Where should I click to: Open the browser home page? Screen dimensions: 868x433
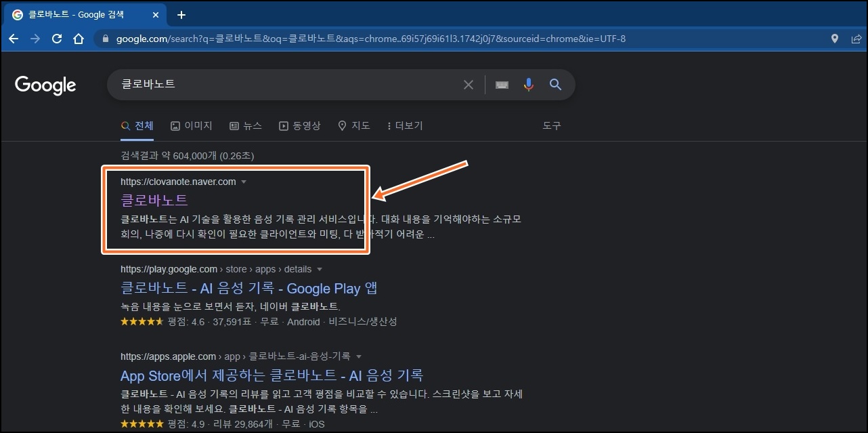79,39
